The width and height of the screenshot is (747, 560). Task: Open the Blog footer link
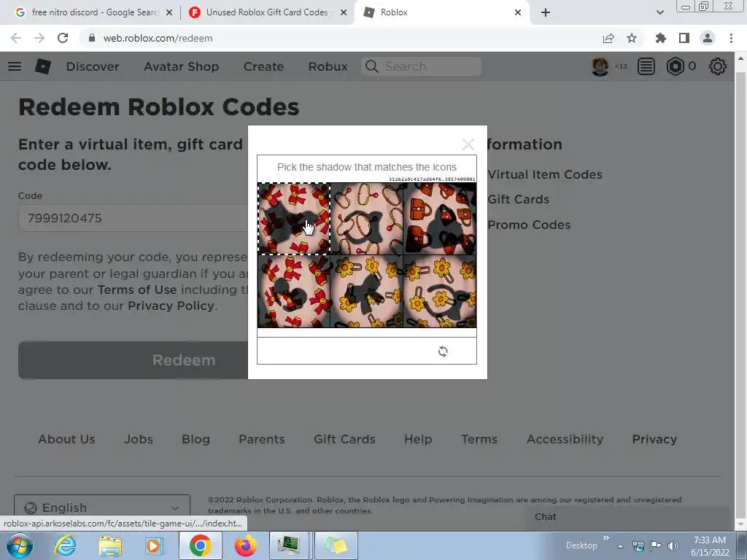click(x=196, y=439)
